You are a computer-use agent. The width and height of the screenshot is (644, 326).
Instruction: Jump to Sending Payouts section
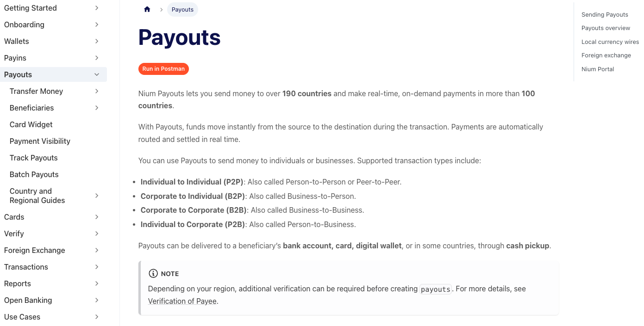[605, 15]
